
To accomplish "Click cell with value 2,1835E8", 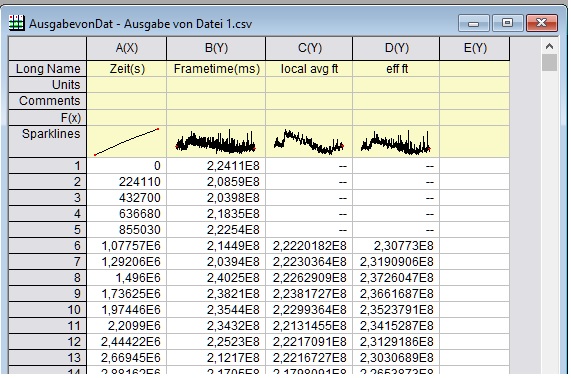I will pos(216,214).
